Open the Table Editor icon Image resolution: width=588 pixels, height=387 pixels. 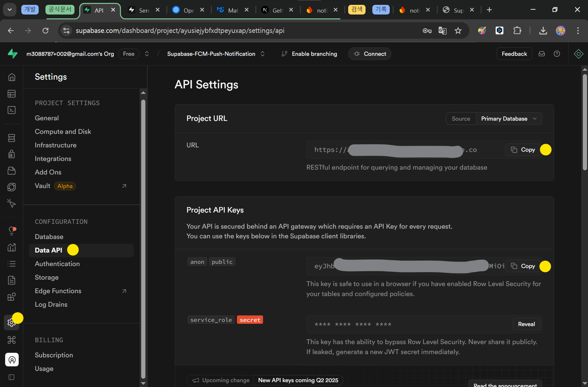(12, 94)
